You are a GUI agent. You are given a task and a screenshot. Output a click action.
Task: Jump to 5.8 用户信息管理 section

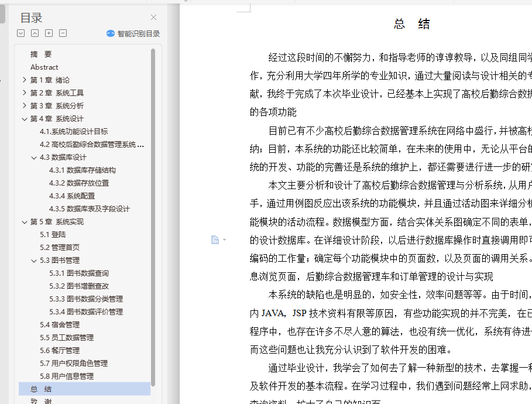coord(67,376)
